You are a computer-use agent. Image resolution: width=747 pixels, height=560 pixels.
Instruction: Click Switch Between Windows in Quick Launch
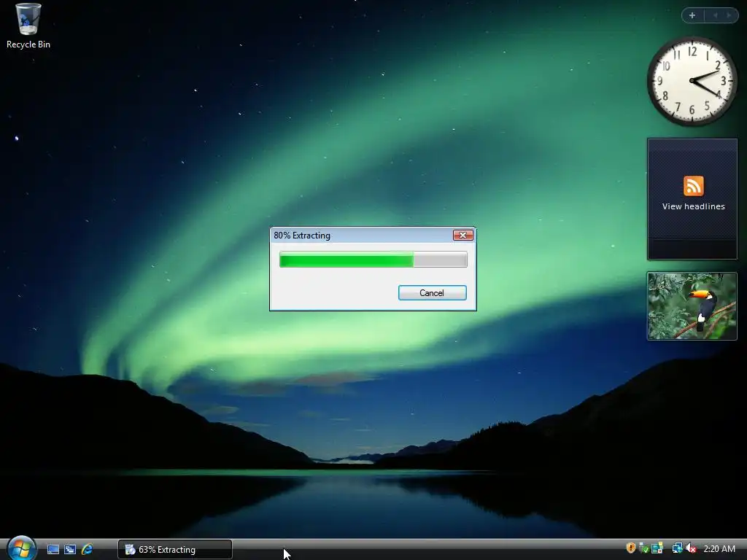[70, 550]
